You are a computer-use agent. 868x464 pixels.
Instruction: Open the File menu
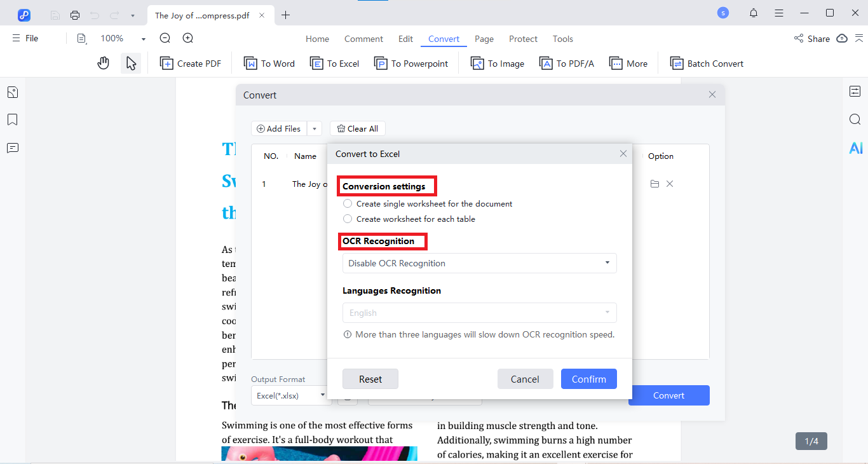24,38
